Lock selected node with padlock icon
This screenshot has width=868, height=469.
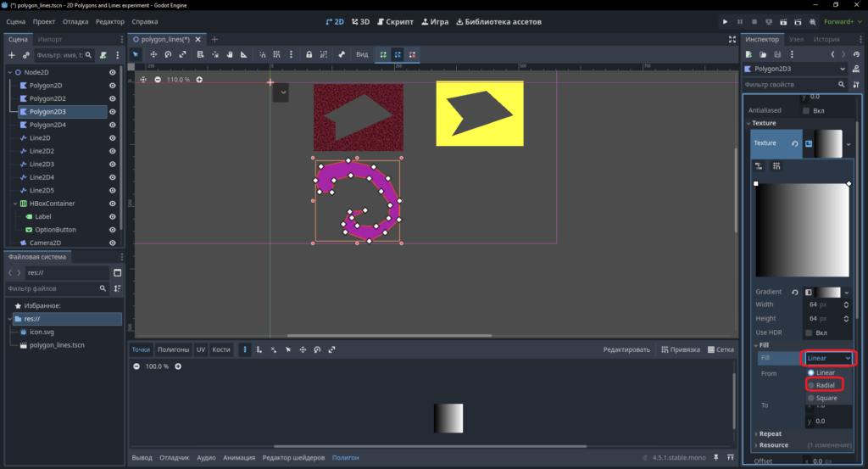click(x=309, y=54)
